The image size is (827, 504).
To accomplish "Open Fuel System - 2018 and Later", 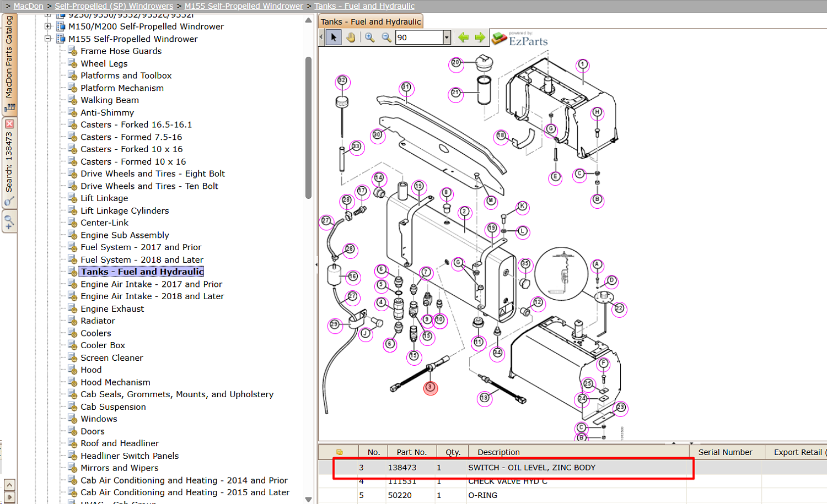I will 142,259.
